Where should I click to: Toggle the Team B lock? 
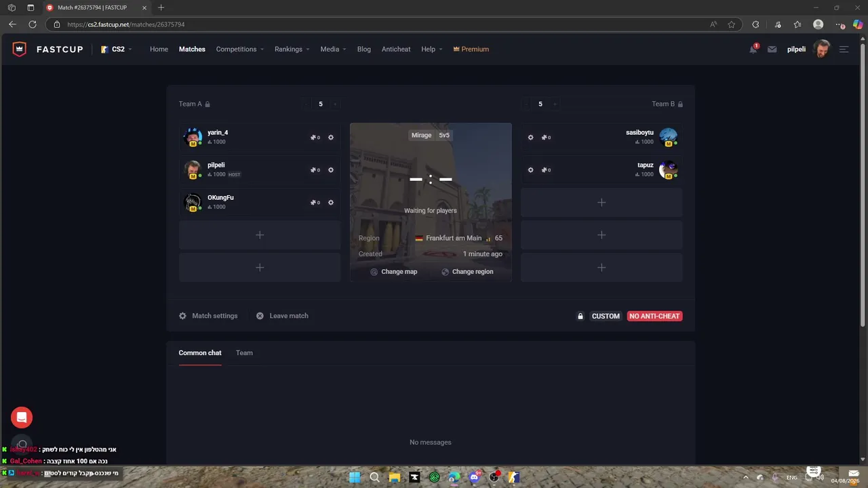680,104
